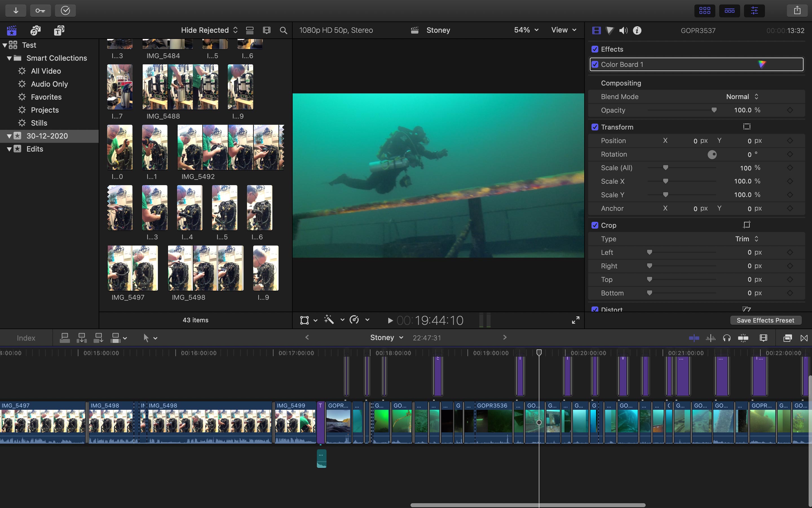This screenshot has width=812, height=508.
Task: Toggle filmstrip or list view in browser
Action: pyautogui.click(x=250, y=30)
